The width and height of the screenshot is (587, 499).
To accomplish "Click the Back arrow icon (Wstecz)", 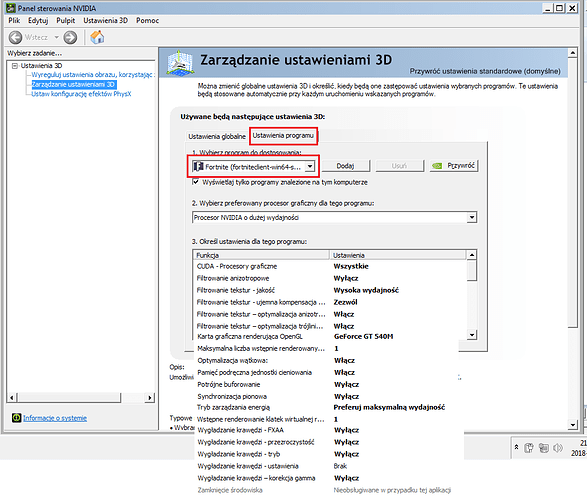I will 15,37.
